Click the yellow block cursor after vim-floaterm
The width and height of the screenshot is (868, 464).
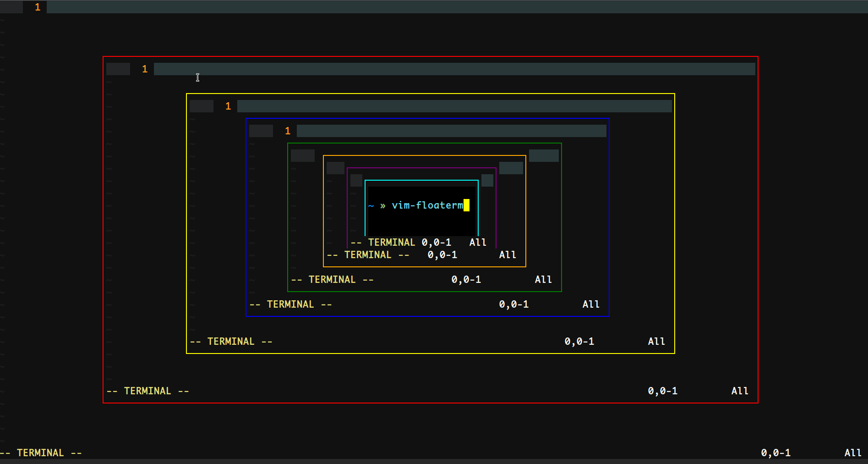[466, 205]
